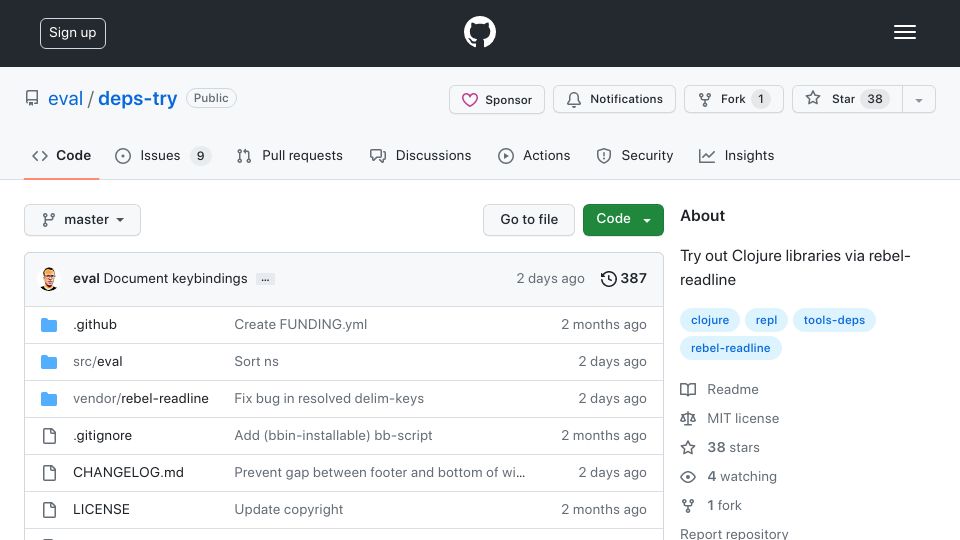Open the Update copyright commit
This screenshot has height=540, width=960.
[x=288, y=509]
